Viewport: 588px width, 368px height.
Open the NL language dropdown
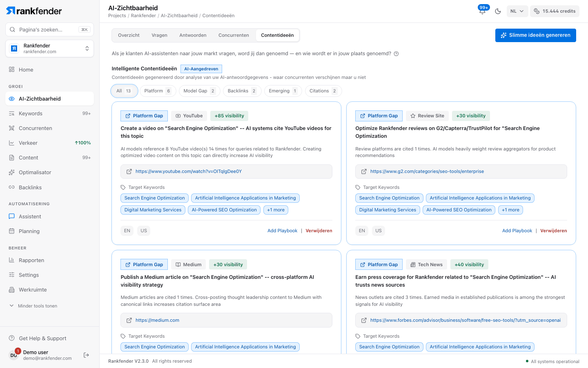517,11
